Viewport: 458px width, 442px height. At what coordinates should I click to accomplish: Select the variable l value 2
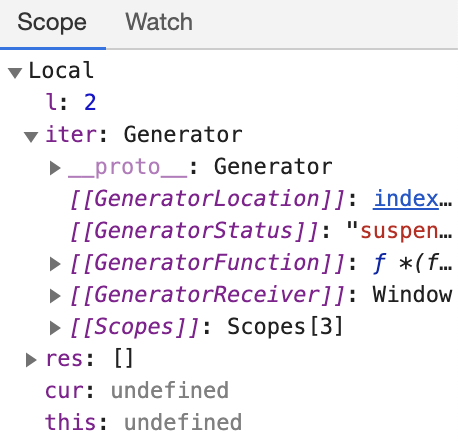pyautogui.click(x=90, y=102)
